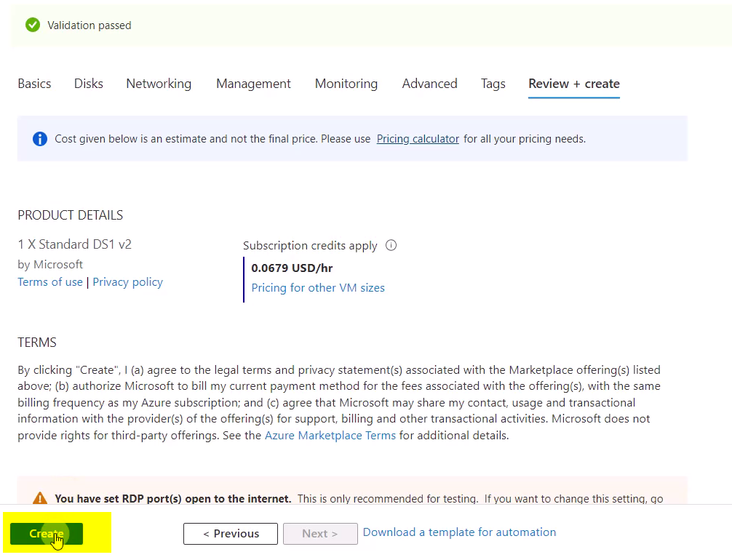732x560 pixels.
Task: Click the by Microsoft publisher text
Action: (50, 264)
